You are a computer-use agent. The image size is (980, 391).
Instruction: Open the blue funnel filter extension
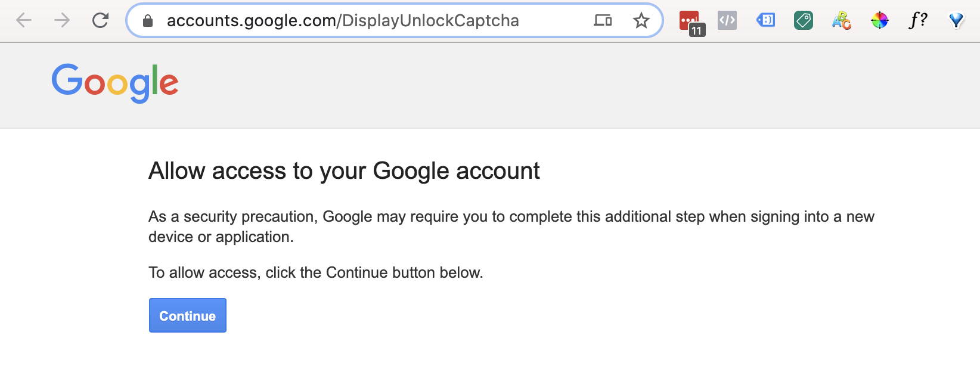point(956,21)
